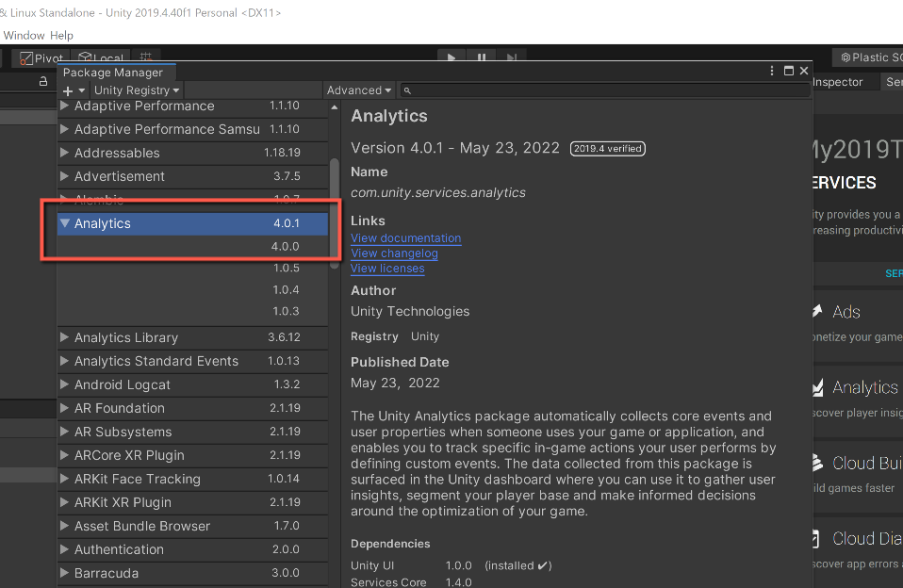Click the Plastic SCM toolbar button
The height and width of the screenshot is (588, 903).
[x=869, y=57]
